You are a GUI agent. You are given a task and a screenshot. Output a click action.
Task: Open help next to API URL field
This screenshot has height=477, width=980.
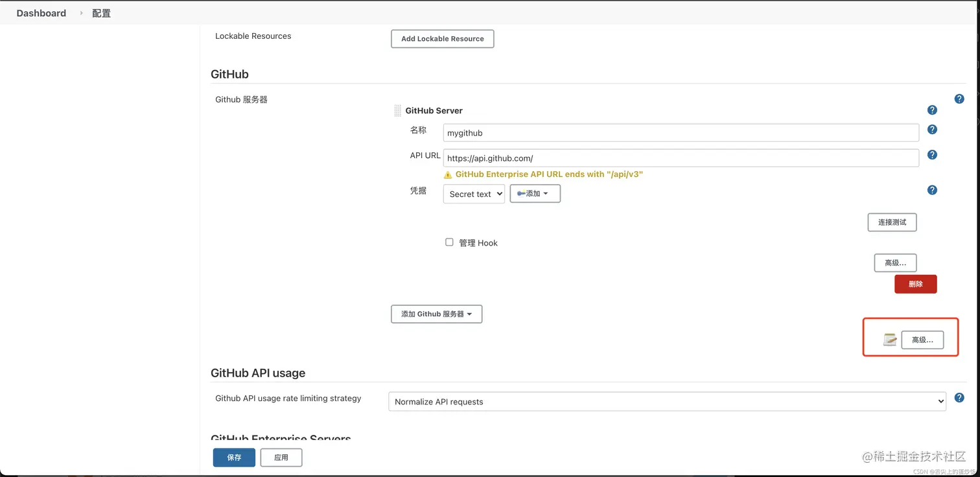click(932, 155)
